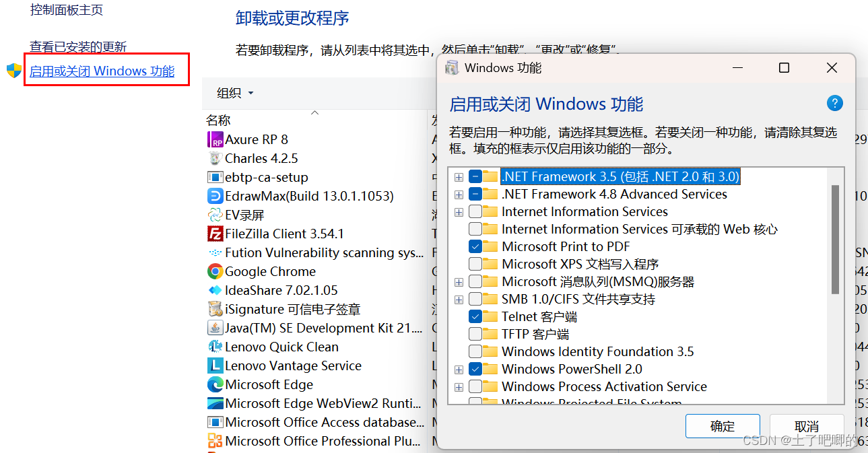Click the Lenovo Vantage Service icon

click(215, 365)
